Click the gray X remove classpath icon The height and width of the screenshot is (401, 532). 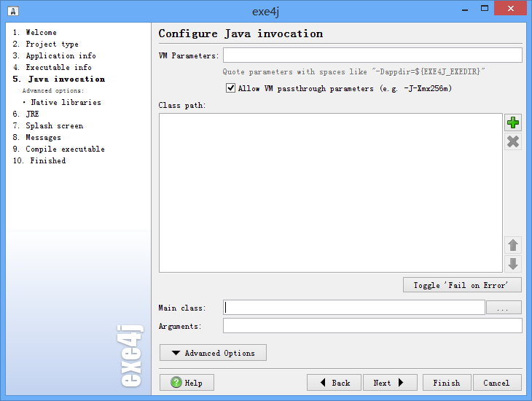(512, 141)
